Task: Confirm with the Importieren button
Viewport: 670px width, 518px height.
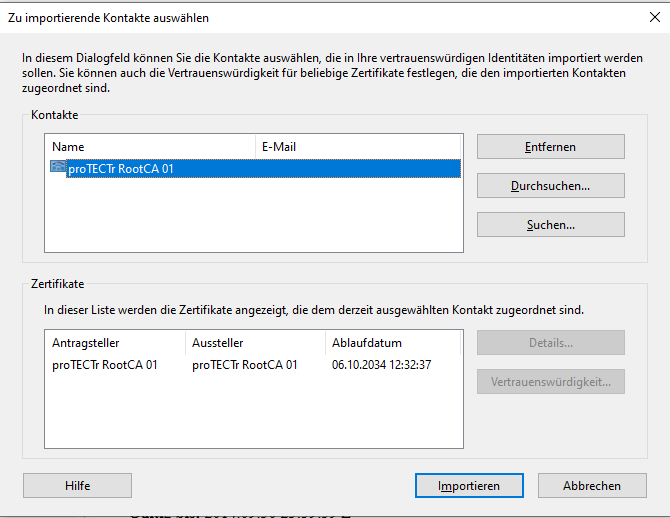Action: tap(469, 486)
